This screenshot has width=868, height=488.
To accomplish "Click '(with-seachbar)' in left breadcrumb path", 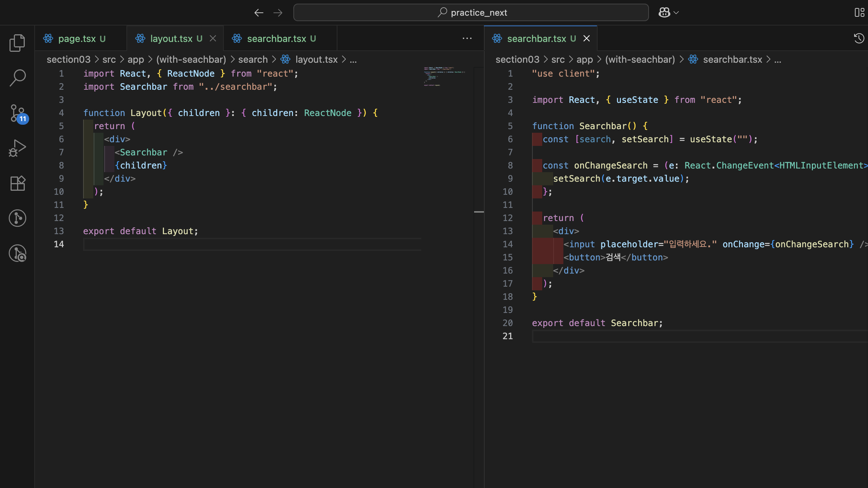I will point(191,59).
